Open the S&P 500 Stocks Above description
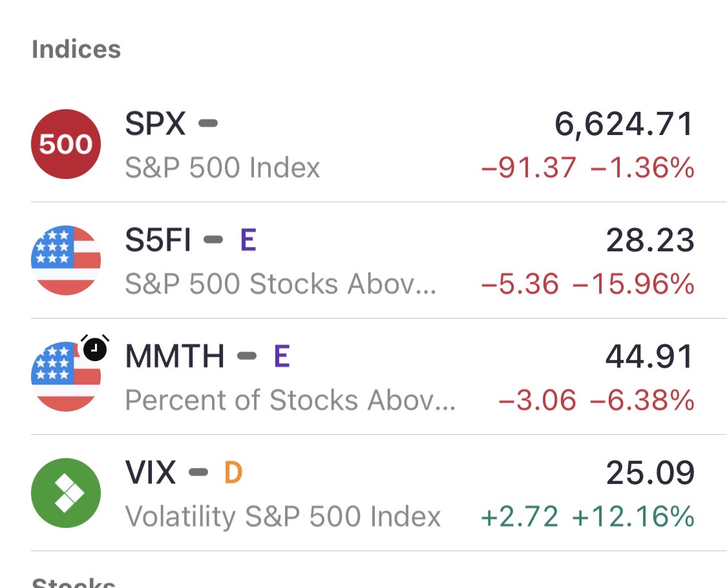 (x=280, y=284)
